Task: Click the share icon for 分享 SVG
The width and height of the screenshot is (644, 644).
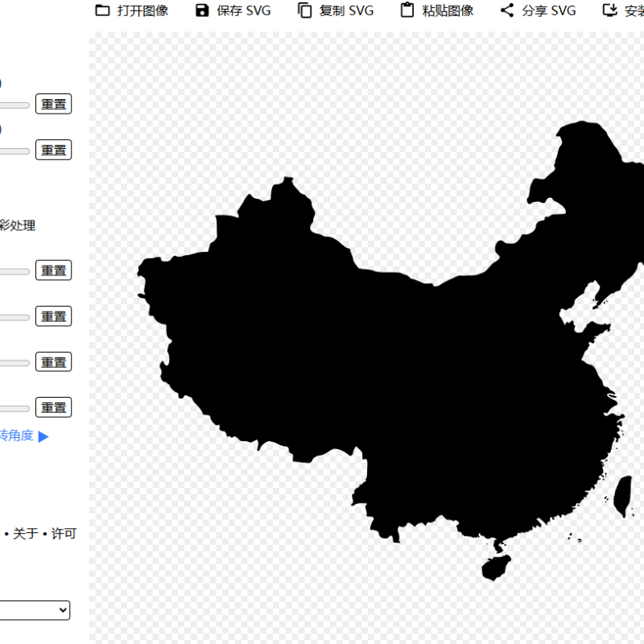Action: 507,10
